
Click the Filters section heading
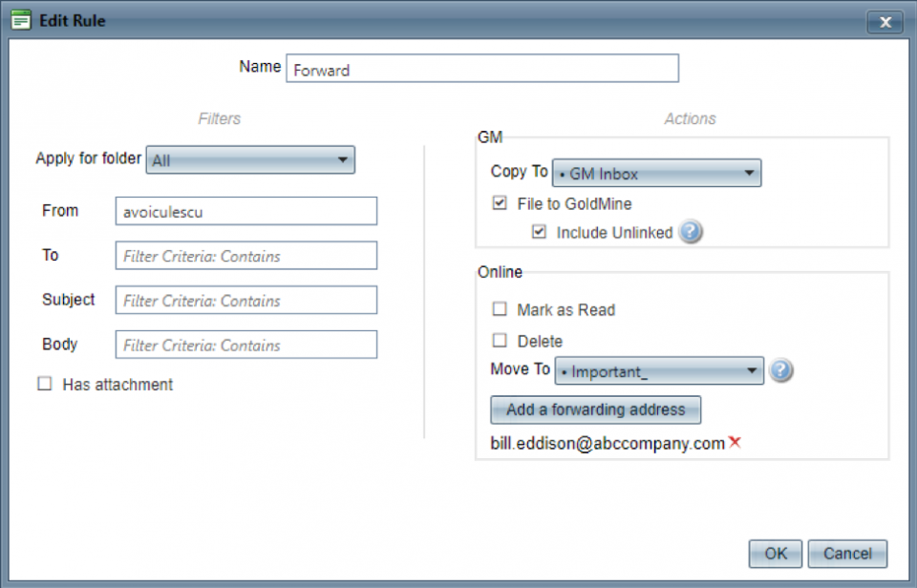click(220, 118)
